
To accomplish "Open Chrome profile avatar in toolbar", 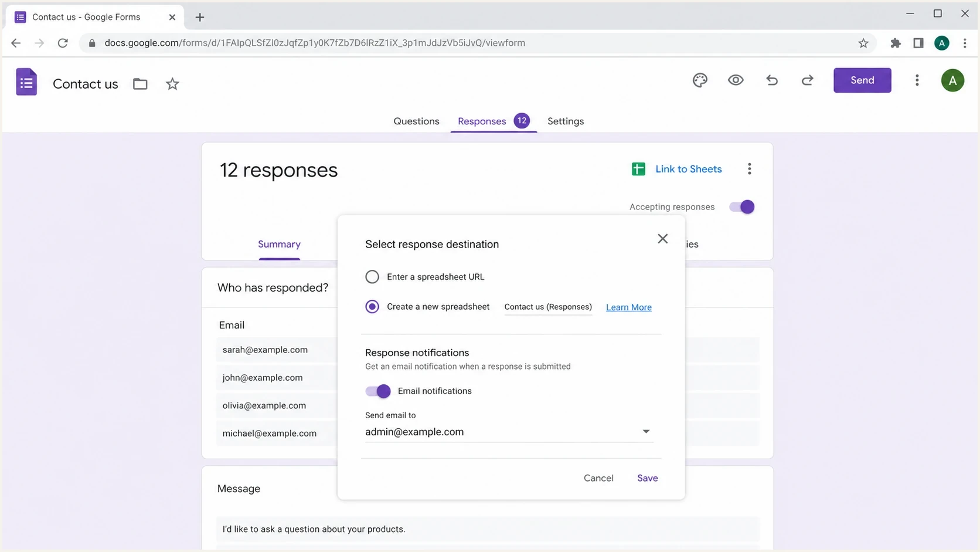I will click(942, 43).
